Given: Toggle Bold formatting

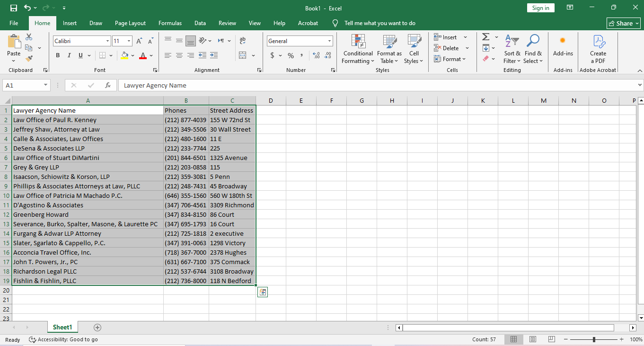Looking at the screenshot, I should click(x=58, y=55).
